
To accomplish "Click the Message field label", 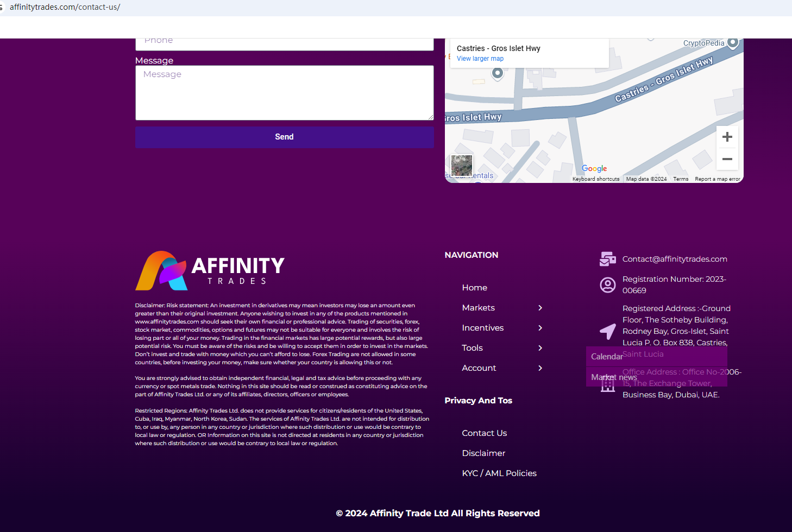I will click(x=154, y=61).
